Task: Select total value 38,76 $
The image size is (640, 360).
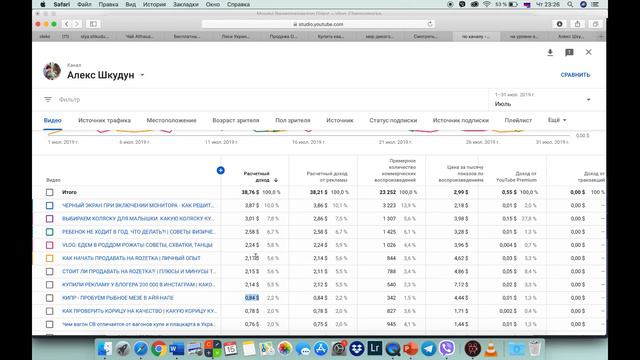Action: 250,192
